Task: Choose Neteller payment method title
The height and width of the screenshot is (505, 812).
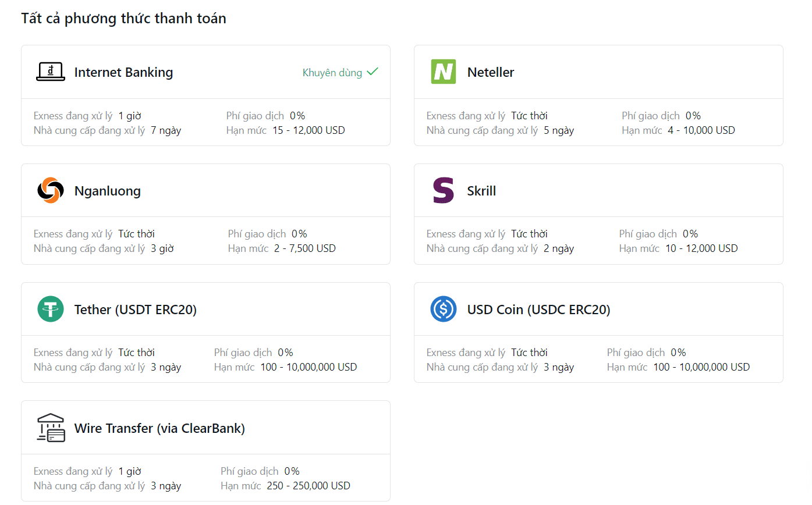Action: tap(491, 72)
